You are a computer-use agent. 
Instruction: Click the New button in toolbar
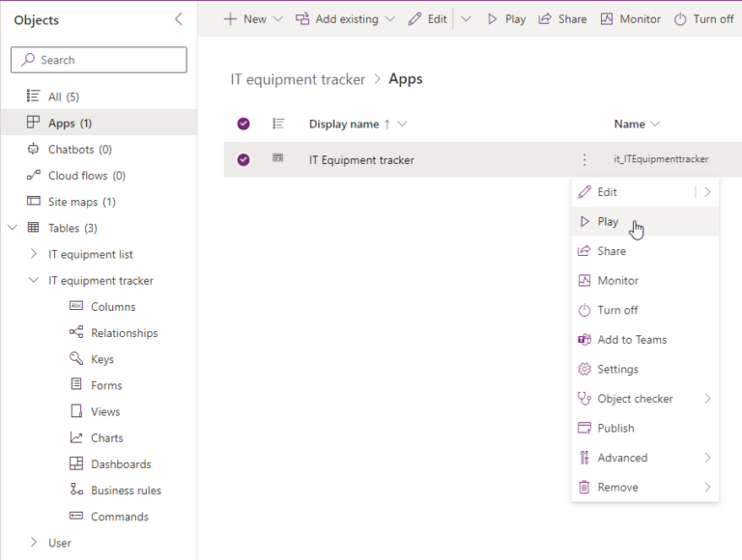tap(245, 19)
